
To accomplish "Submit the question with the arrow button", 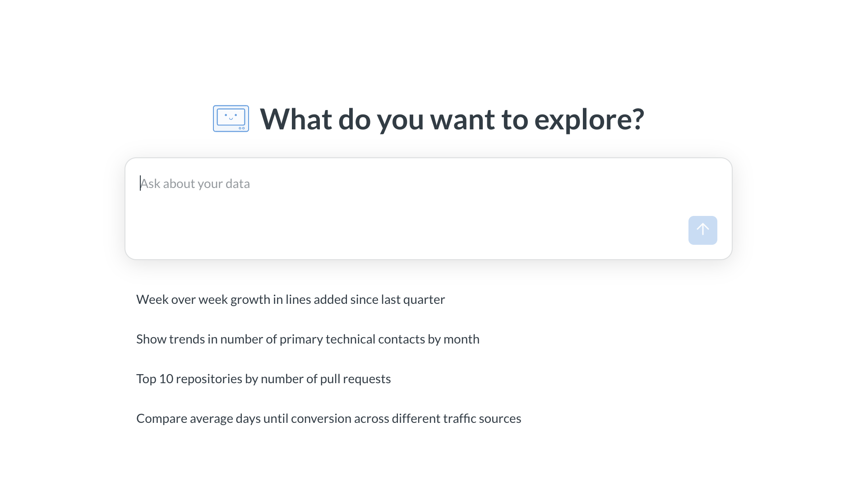I will [702, 230].
